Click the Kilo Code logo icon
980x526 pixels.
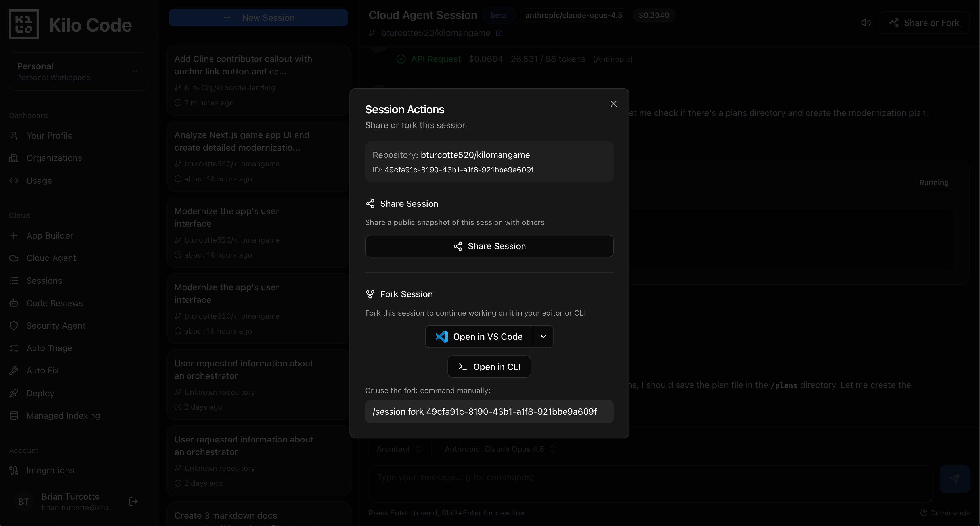24,24
